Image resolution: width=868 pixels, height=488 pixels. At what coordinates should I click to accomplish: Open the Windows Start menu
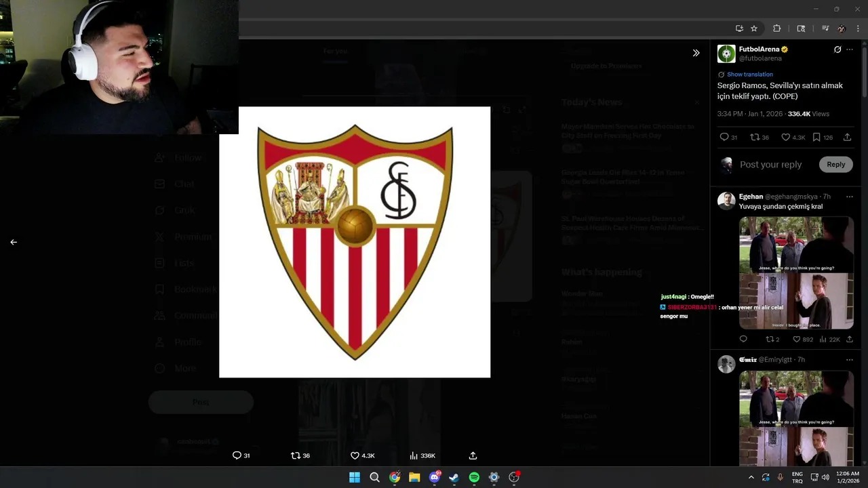tap(355, 477)
